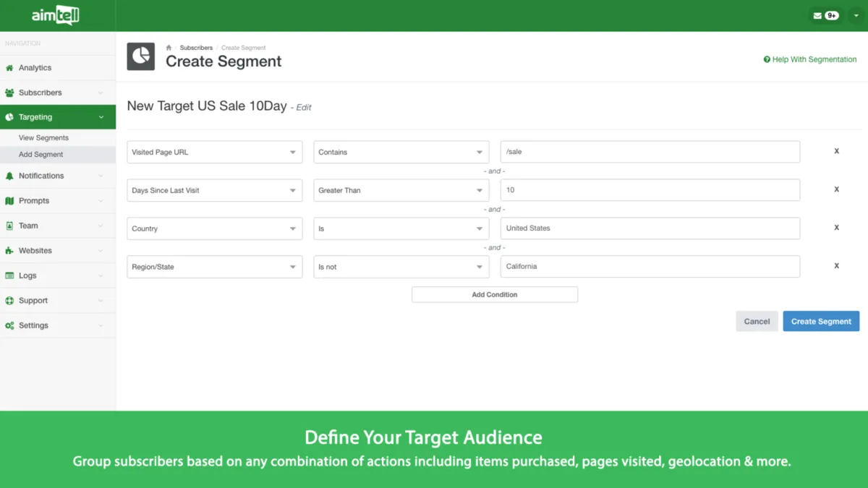Open the account dropdown arrow in header
The image size is (868, 488).
(856, 15)
